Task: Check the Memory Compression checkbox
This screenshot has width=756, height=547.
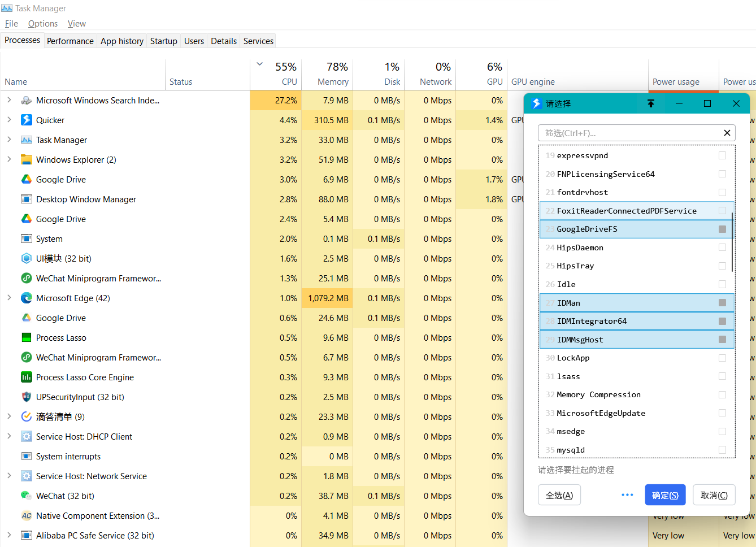Action: pos(722,394)
